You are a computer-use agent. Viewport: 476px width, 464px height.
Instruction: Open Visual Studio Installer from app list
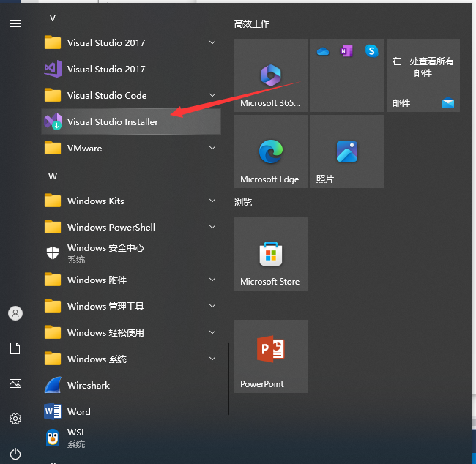112,122
